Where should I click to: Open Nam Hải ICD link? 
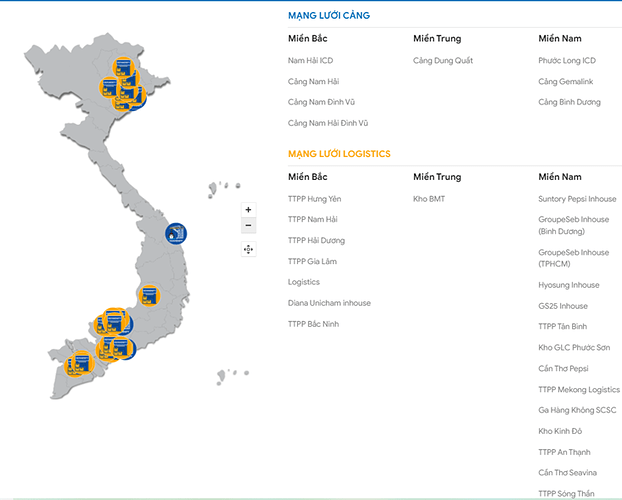pos(310,61)
